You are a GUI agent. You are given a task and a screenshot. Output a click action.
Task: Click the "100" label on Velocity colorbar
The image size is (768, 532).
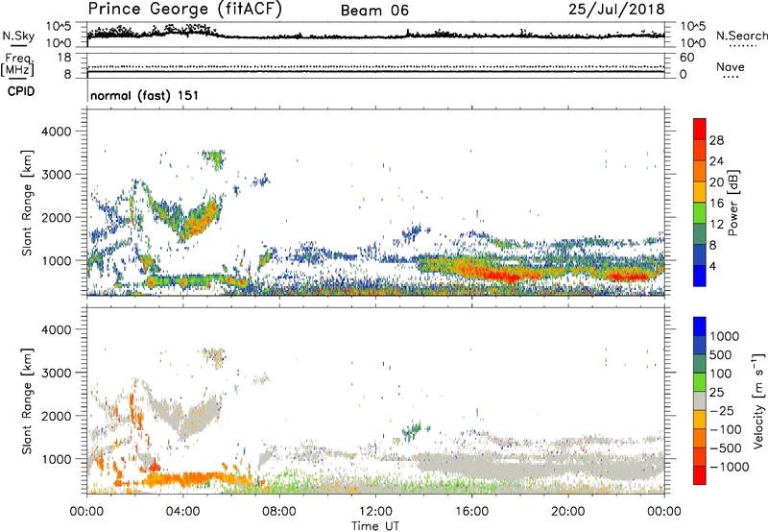pos(721,374)
